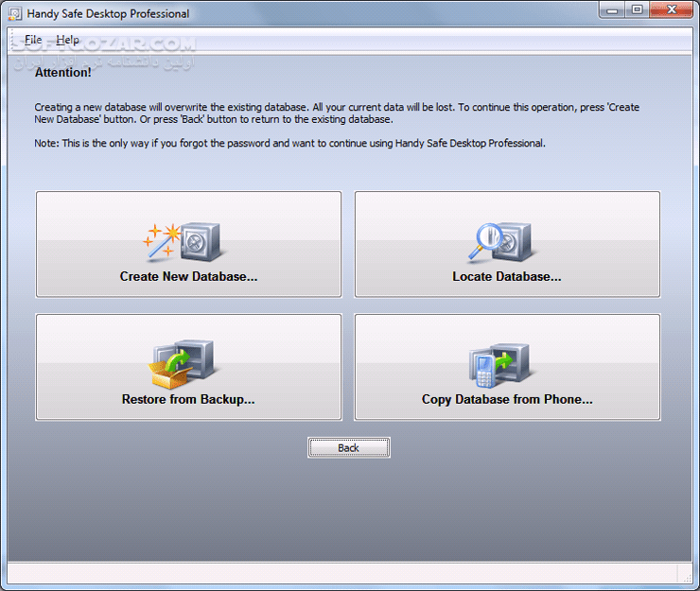Click the resize grip in the status bar corner

(x=689, y=576)
